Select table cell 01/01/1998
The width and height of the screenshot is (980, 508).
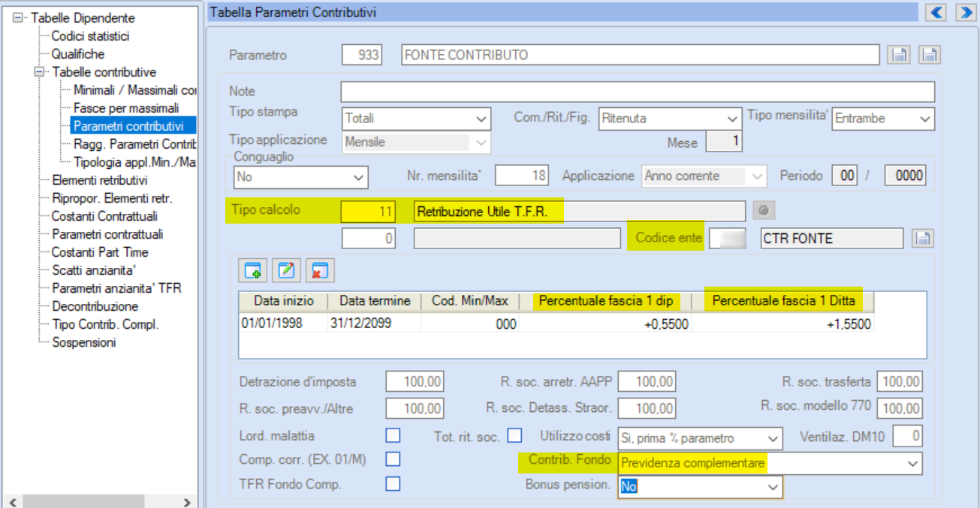[284, 323]
